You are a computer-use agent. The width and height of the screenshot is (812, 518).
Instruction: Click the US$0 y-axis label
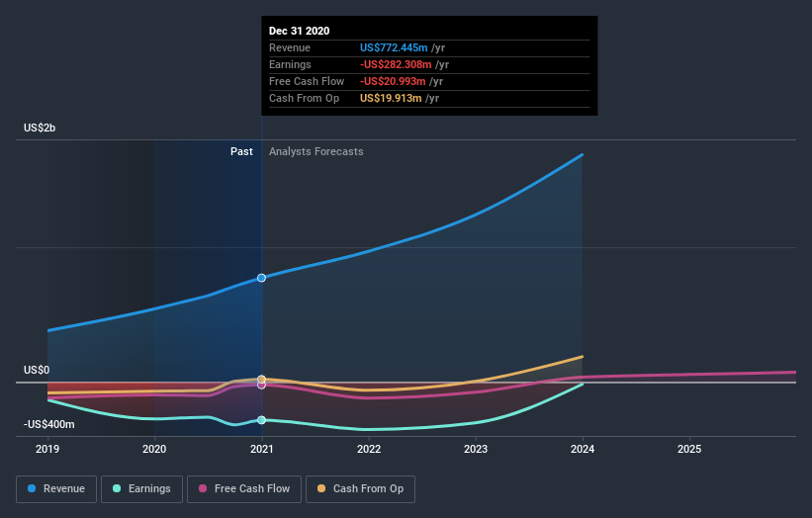pyautogui.click(x=37, y=370)
